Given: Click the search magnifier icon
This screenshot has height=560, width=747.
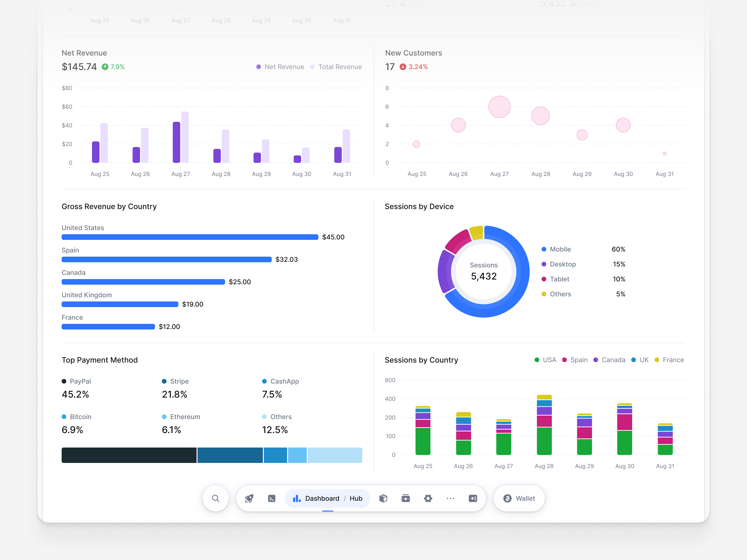Looking at the screenshot, I should (x=215, y=498).
